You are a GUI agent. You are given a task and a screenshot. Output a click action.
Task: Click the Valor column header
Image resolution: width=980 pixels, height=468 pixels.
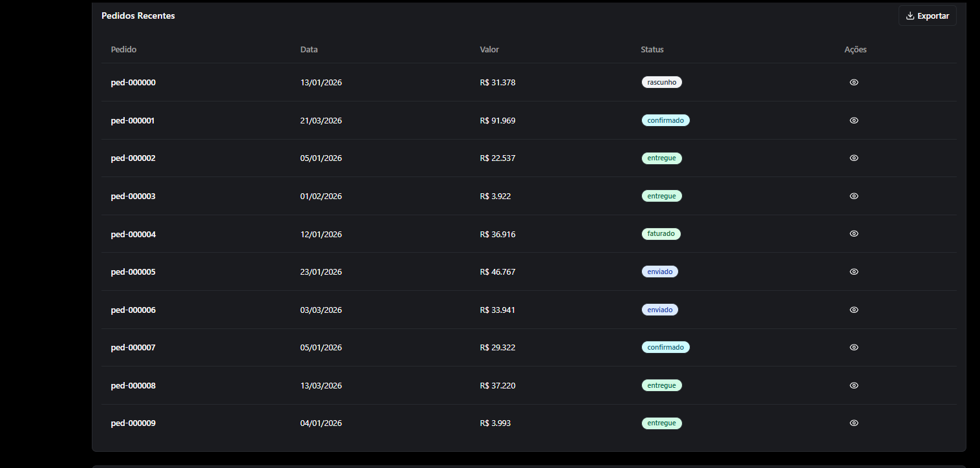(489, 50)
